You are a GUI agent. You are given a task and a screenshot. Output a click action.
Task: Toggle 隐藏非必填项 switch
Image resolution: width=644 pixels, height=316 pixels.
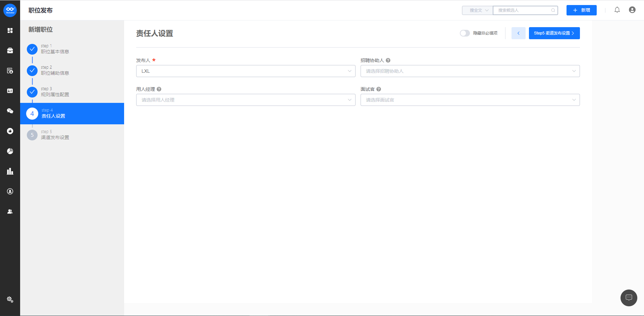465,33
